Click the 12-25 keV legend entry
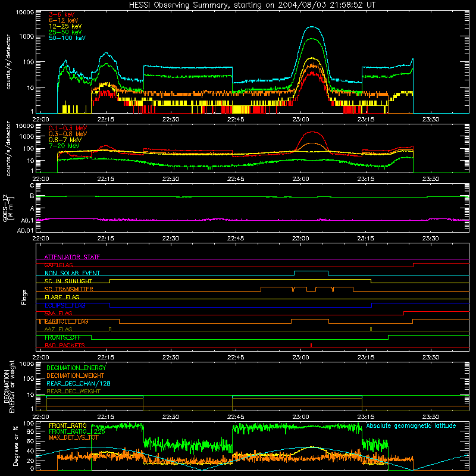 65,26
